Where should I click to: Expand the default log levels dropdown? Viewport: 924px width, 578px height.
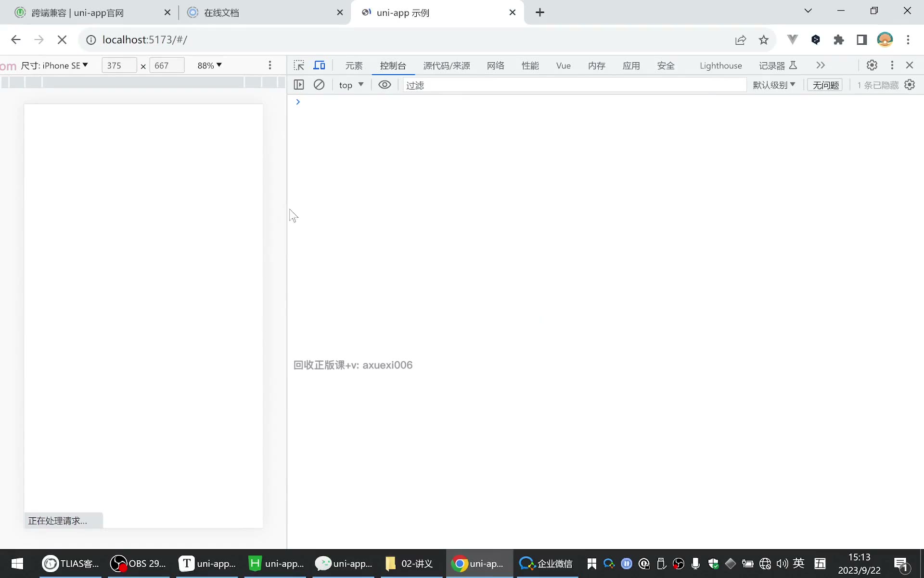774,85
